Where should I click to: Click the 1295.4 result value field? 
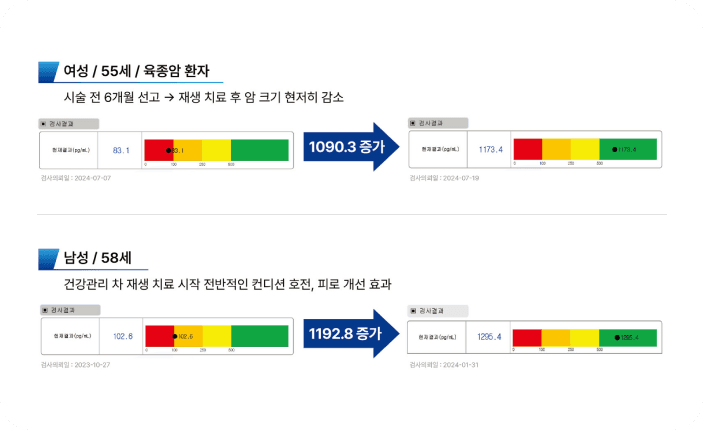[490, 337]
